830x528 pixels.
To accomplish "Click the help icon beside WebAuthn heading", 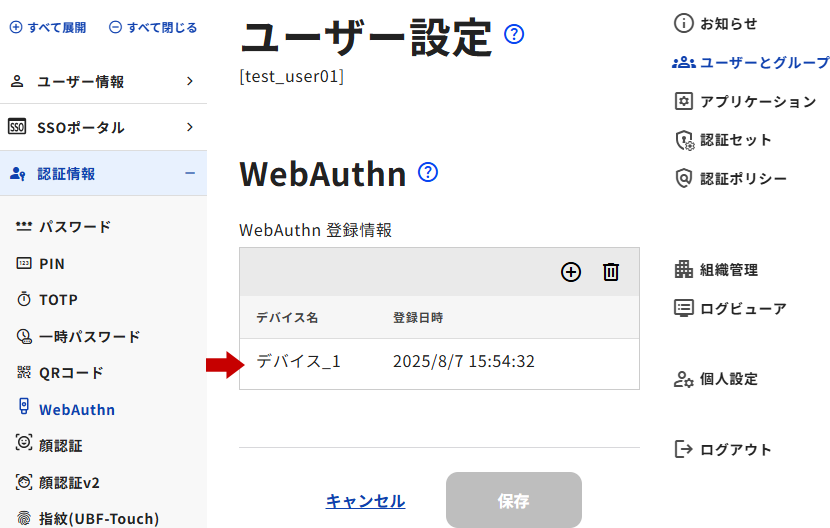I will (428, 172).
